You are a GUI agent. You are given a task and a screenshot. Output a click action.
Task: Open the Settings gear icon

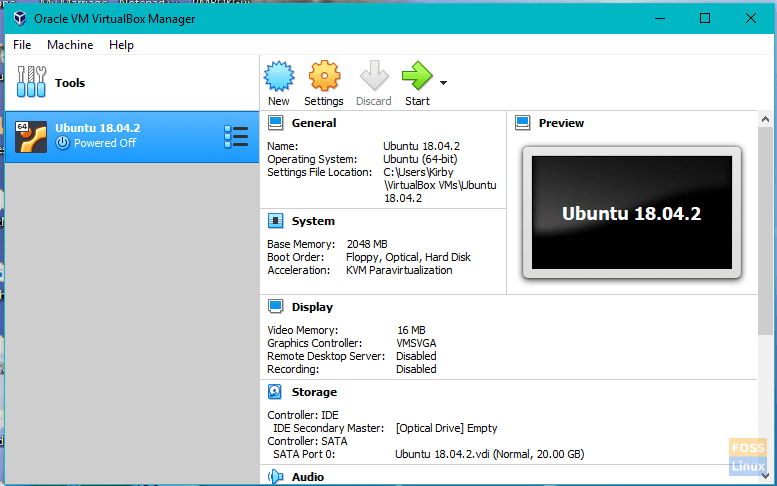[324, 76]
